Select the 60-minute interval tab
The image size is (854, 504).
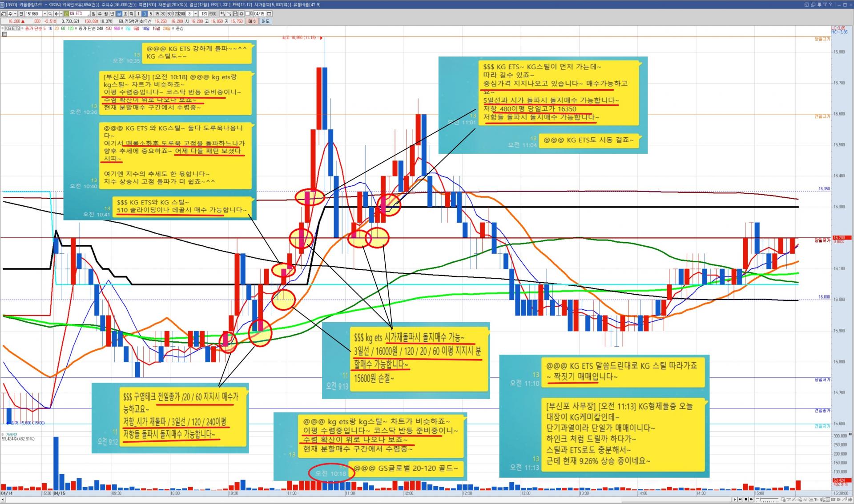tap(169, 14)
